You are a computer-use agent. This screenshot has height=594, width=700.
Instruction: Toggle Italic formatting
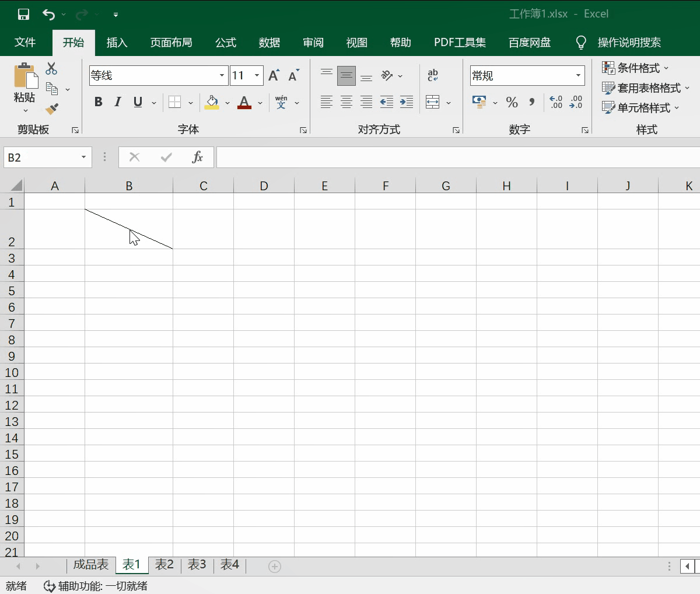tap(118, 102)
